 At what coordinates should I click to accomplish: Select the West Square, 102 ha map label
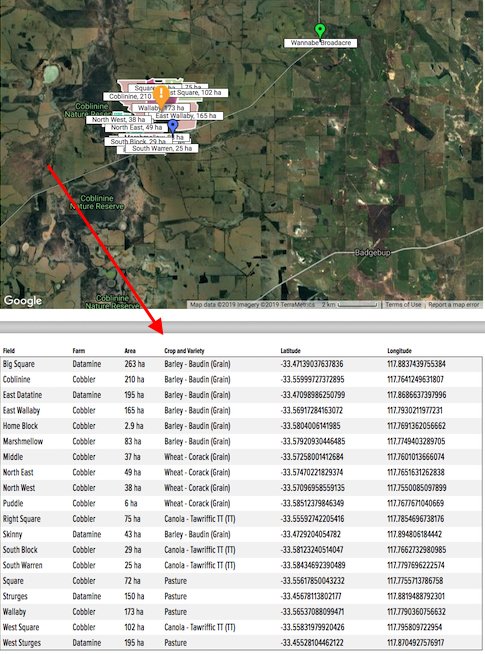pyautogui.click(x=196, y=93)
